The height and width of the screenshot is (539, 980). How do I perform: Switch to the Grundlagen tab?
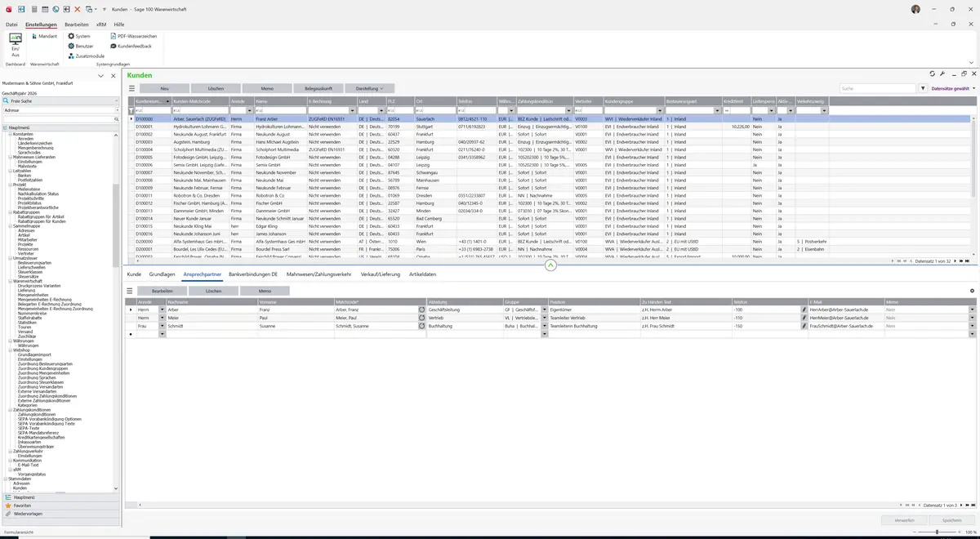pos(163,274)
